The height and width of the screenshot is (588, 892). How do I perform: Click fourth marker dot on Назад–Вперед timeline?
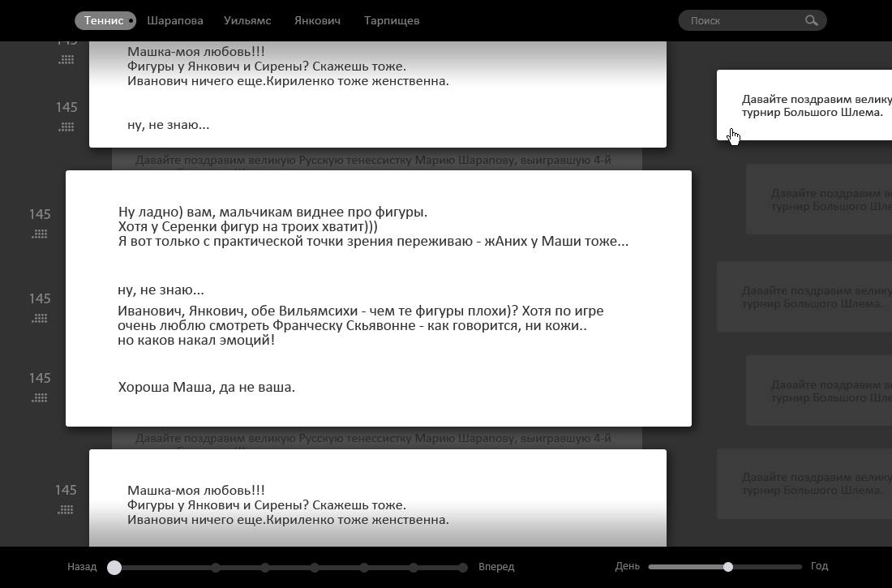(315, 568)
